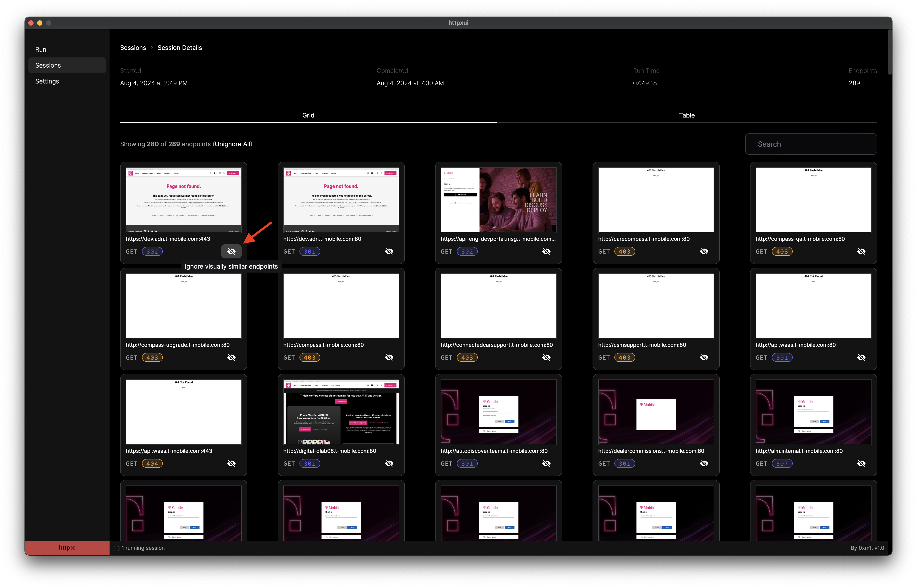The width and height of the screenshot is (917, 588).
Task: Click URL https://dev.adn.t-mobile.com:443
Action: click(x=168, y=239)
